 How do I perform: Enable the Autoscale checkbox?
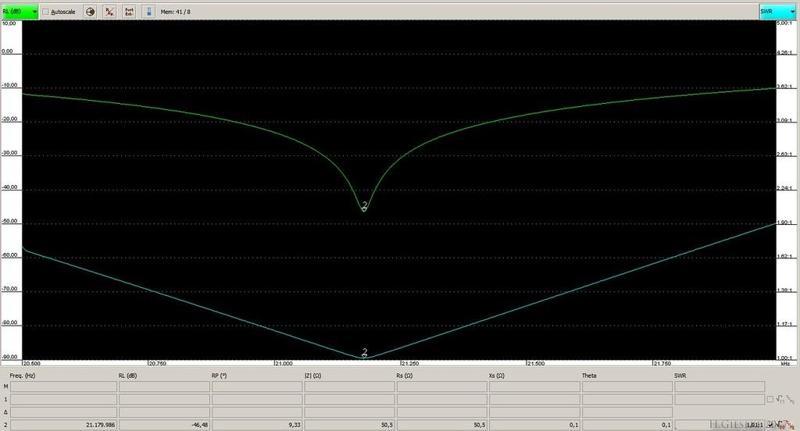click(x=46, y=11)
